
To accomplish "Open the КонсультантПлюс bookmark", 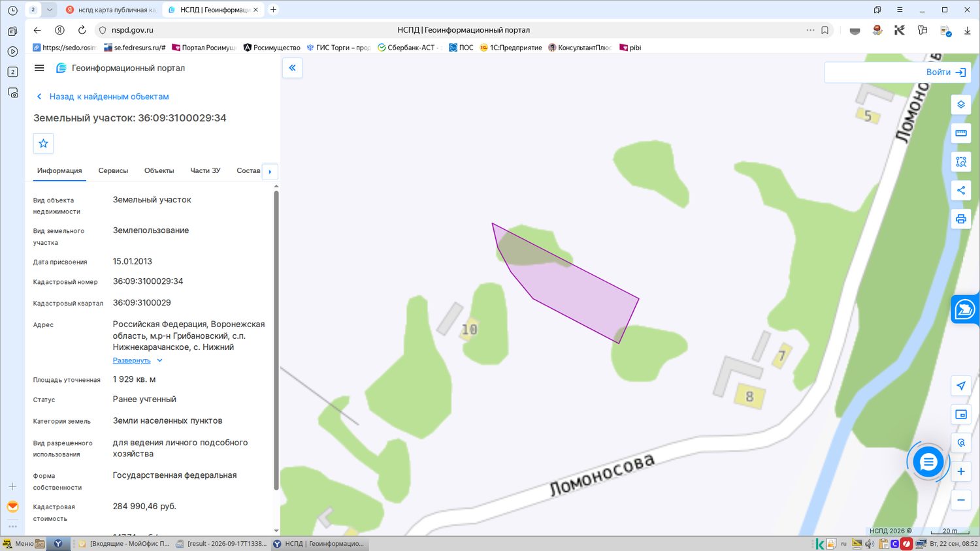I will pyautogui.click(x=580, y=48).
